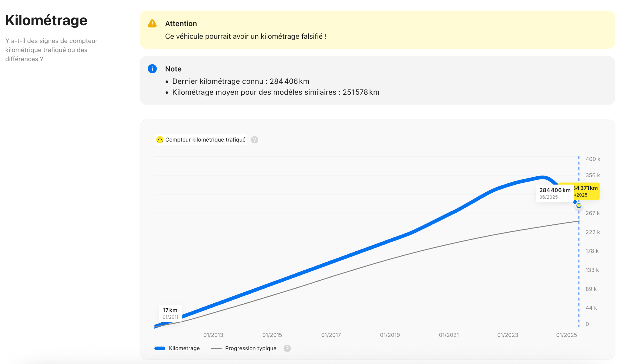Click the Compteur kilométrique trafiqué badge
The width and height of the screenshot is (621, 364).
(x=205, y=140)
